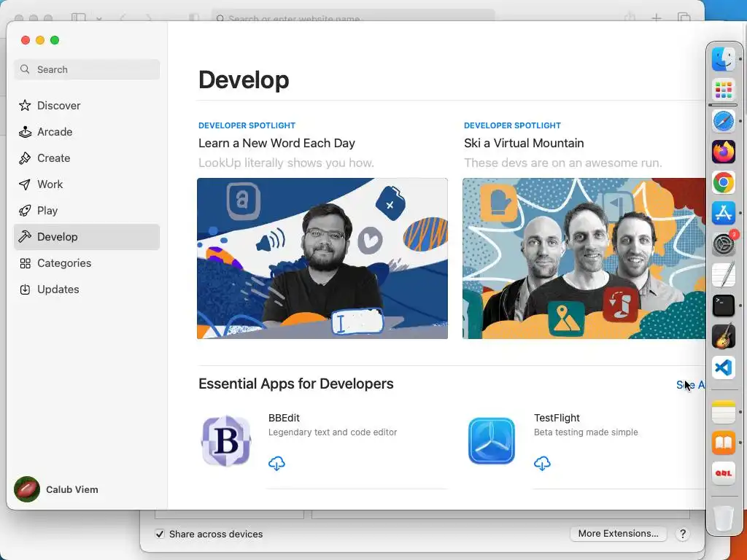Click the Safari tab overview button
Viewport: 747px width, 560px height.
click(x=684, y=18)
